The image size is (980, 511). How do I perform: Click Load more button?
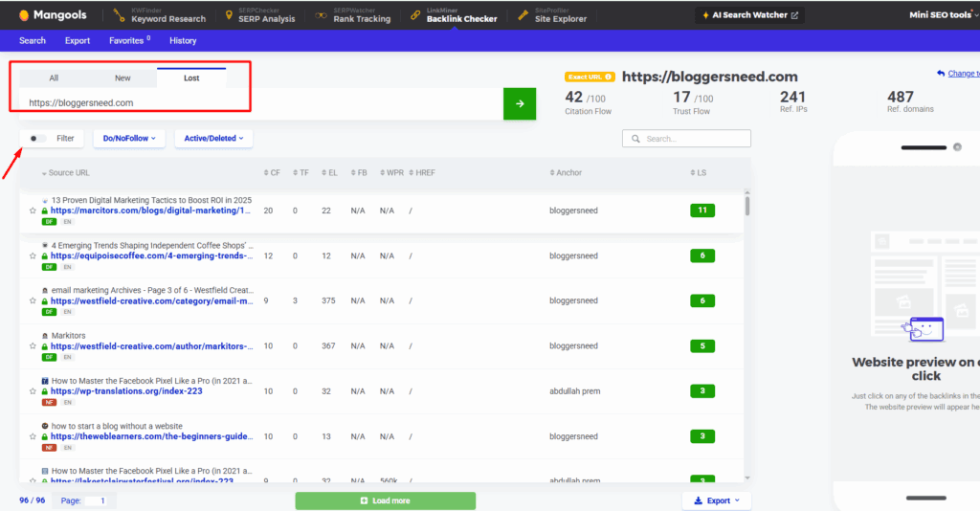pyautogui.click(x=385, y=501)
